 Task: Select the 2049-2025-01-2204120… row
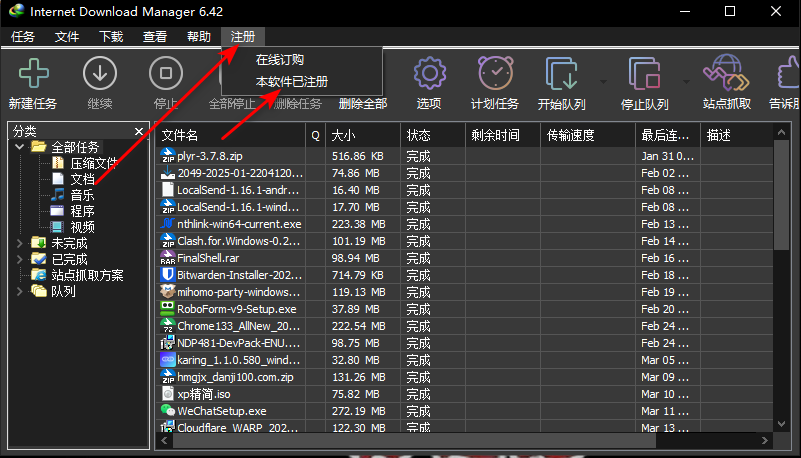tap(465, 173)
